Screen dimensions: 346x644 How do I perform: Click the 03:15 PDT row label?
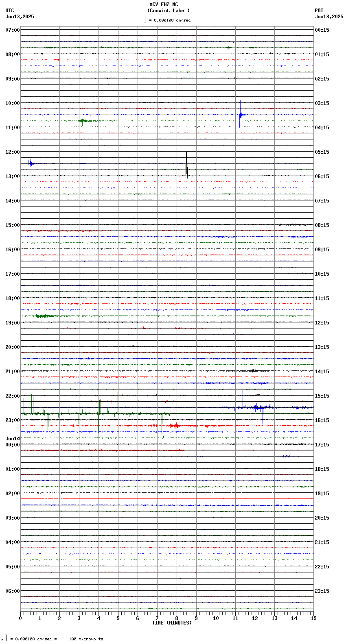pyautogui.click(x=322, y=103)
